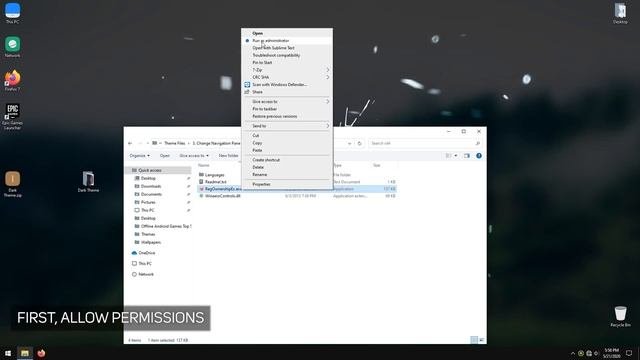Open the Organize dropdown menu
The width and height of the screenshot is (640, 360).
[x=139, y=156]
